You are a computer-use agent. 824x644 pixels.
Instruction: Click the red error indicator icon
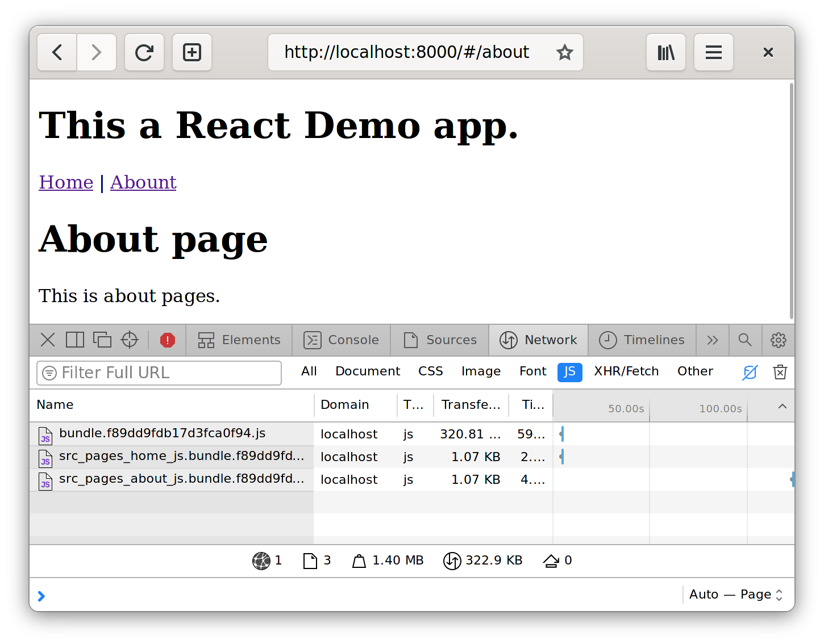(168, 340)
